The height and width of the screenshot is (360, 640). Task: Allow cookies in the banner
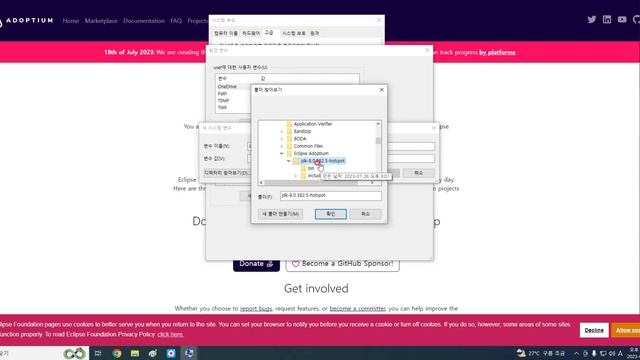point(626,330)
